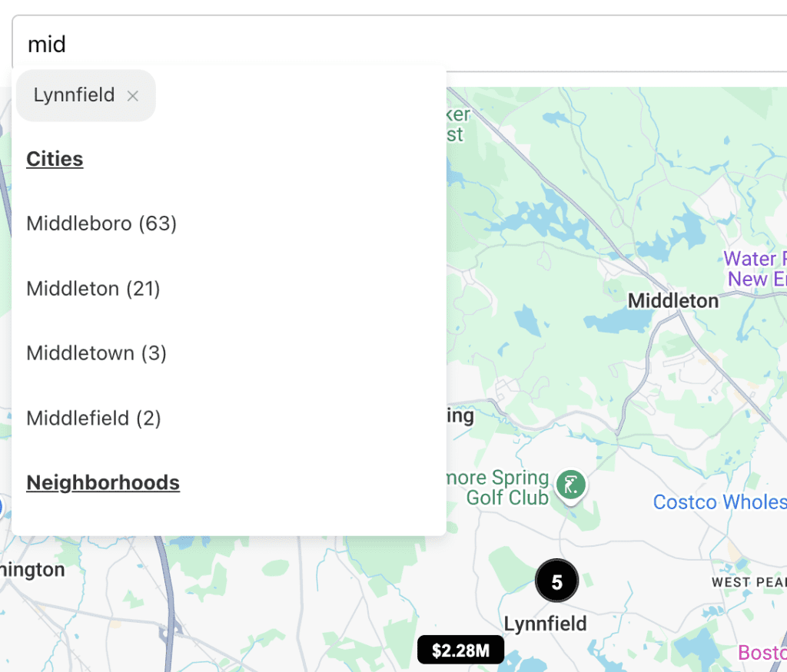Click the Cities section heading
Viewport: 787px width, 672px height.
(x=55, y=159)
